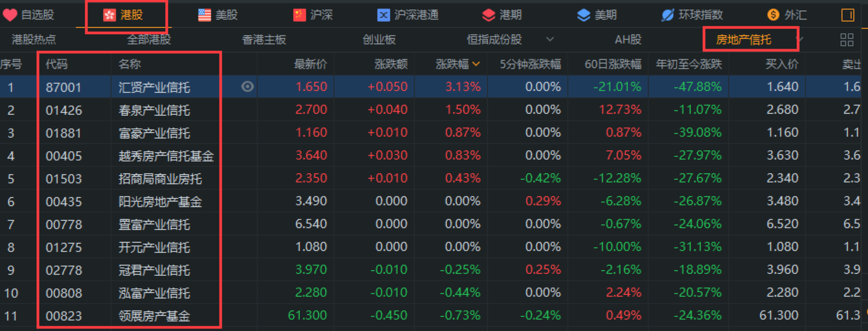Select the AH股 sub-tab
This screenshot has height=331, width=868.
click(x=628, y=40)
